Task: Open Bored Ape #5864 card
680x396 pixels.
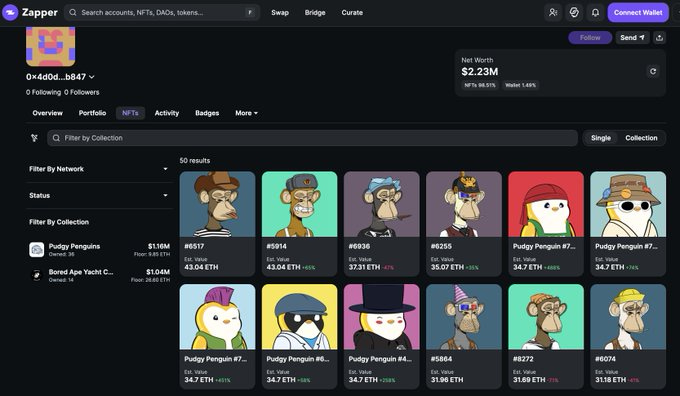Action: [464, 337]
